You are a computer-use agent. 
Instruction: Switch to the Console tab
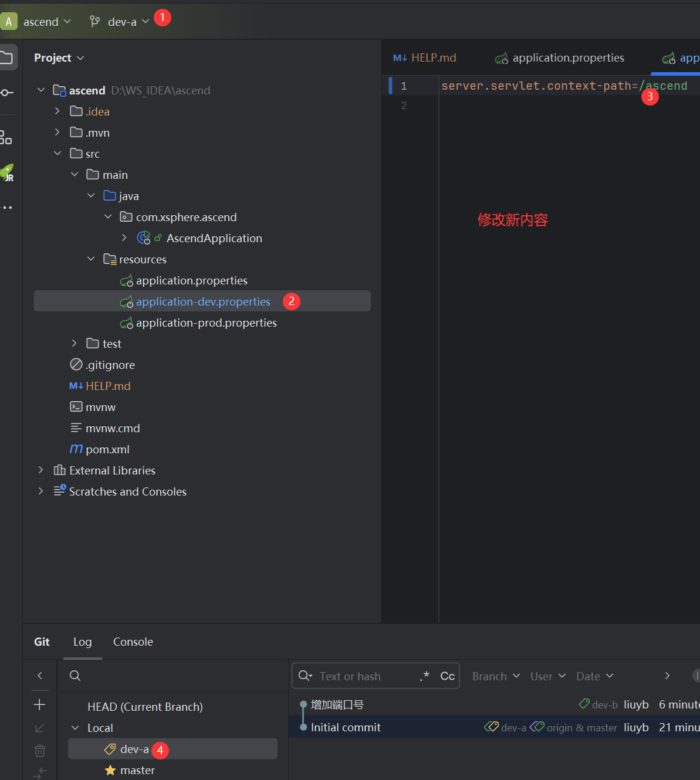click(x=133, y=642)
